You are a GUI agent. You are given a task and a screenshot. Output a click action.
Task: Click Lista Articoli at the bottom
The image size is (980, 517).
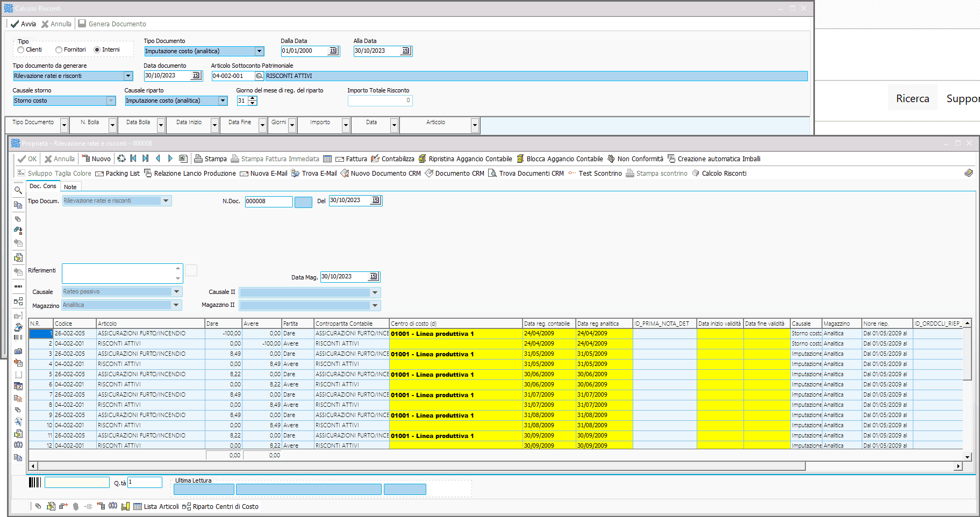click(x=156, y=506)
